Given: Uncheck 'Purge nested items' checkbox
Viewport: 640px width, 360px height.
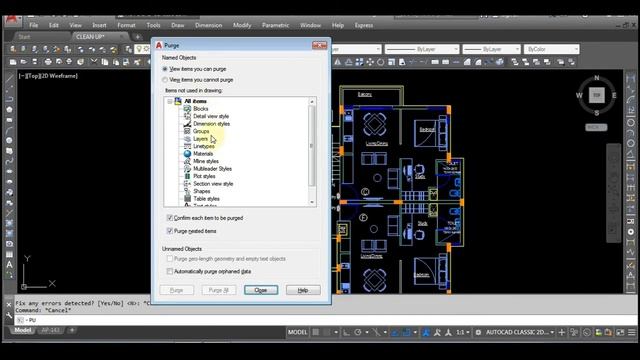Looking at the screenshot, I should coord(170,231).
